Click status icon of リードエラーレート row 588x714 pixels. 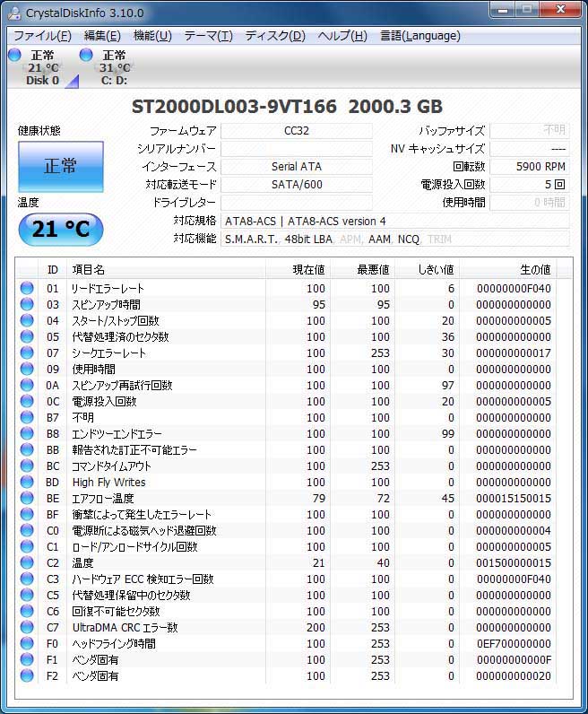tap(27, 288)
